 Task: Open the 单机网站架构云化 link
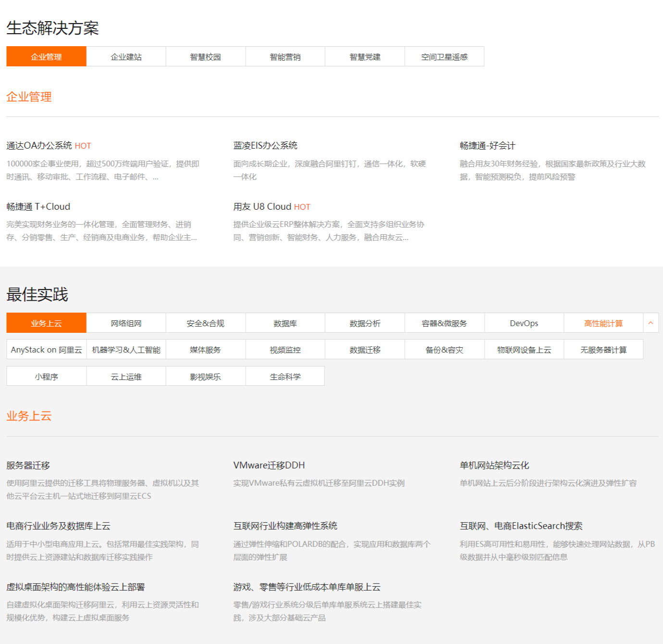[494, 465]
